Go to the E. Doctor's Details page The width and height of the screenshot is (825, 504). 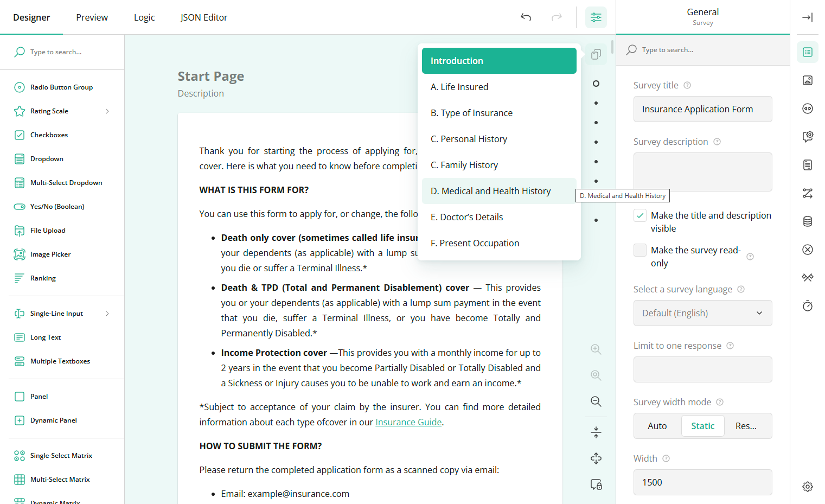point(499,217)
